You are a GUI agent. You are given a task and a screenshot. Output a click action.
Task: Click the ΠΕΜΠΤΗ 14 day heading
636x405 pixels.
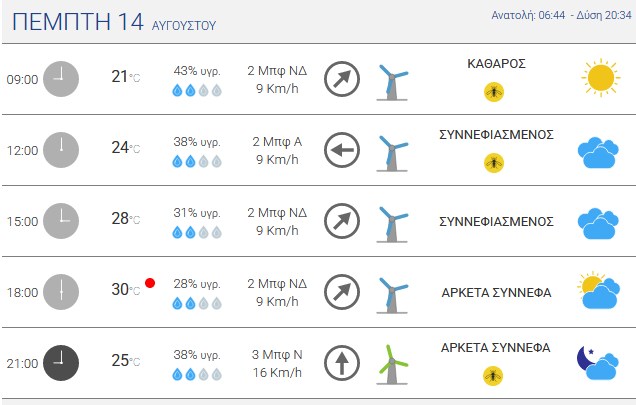click(78, 22)
